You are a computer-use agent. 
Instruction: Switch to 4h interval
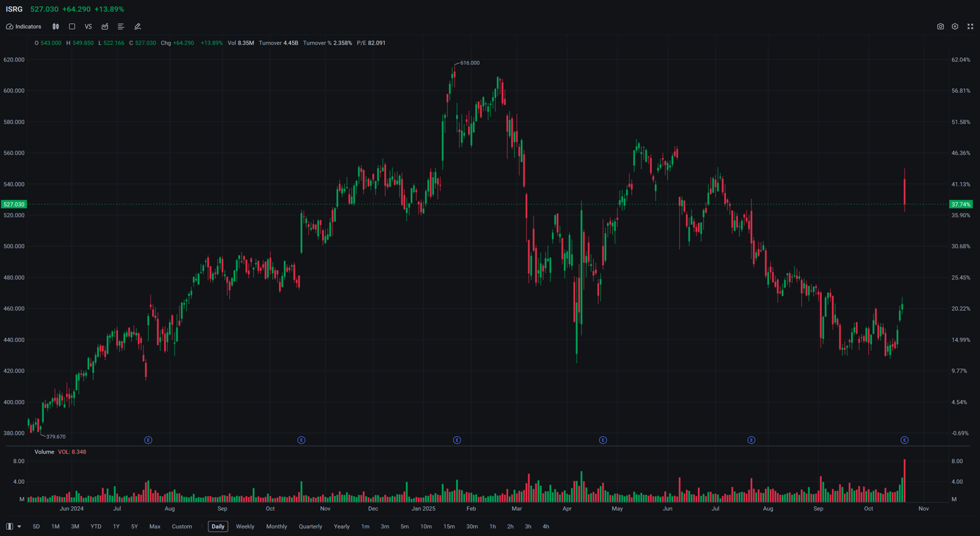(546, 526)
